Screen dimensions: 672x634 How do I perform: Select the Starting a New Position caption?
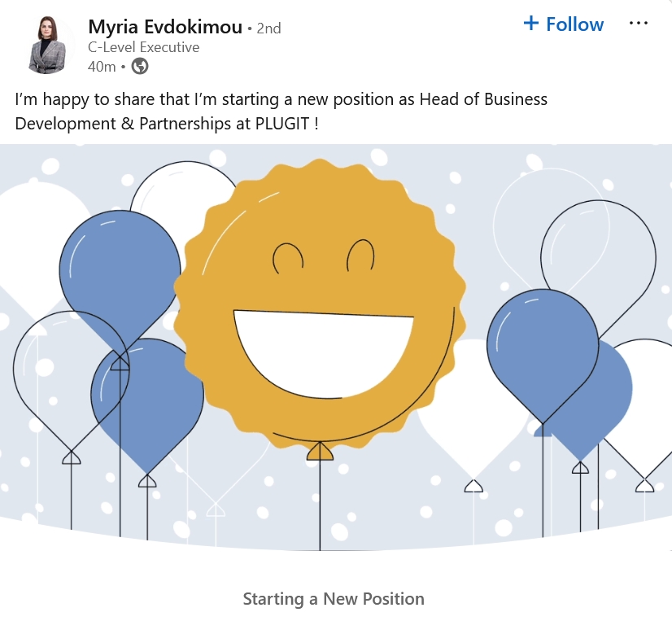pyautogui.click(x=334, y=598)
